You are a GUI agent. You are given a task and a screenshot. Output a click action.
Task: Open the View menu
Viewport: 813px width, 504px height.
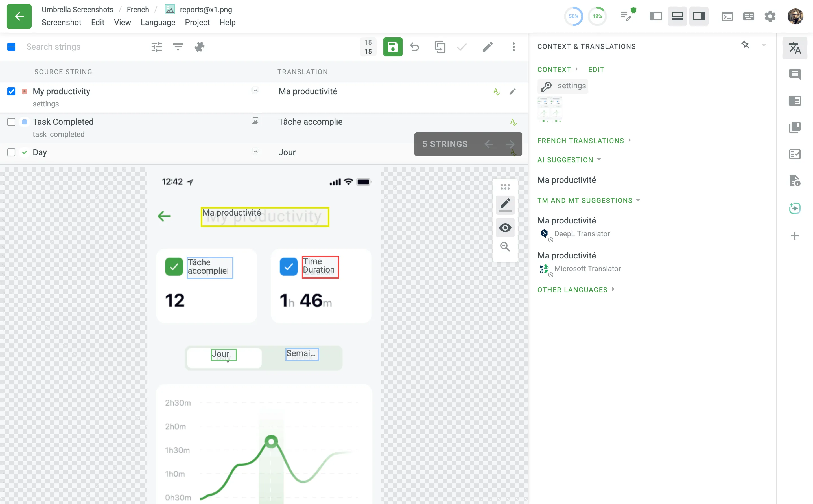coord(123,22)
